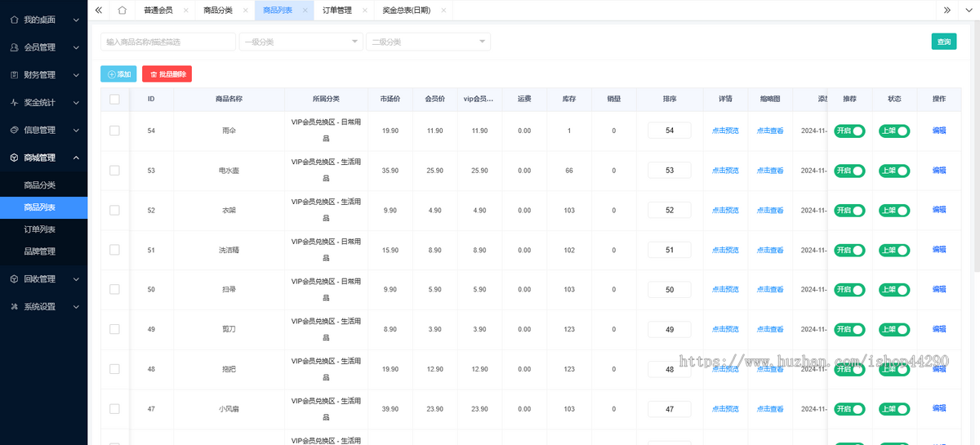This screenshot has height=445, width=980.
Task: Check the row checkbox for 电水壶
Action: coord(114,171)
